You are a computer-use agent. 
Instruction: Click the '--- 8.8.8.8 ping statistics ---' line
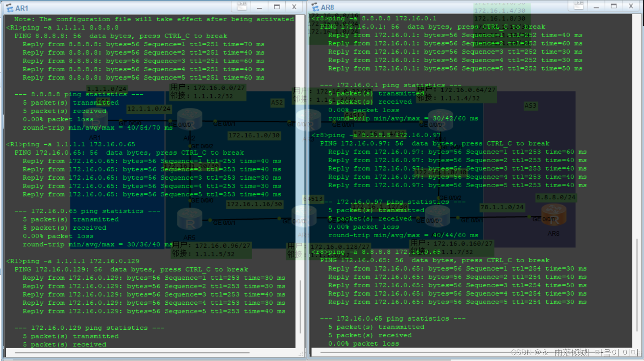(x=79, y=94)
